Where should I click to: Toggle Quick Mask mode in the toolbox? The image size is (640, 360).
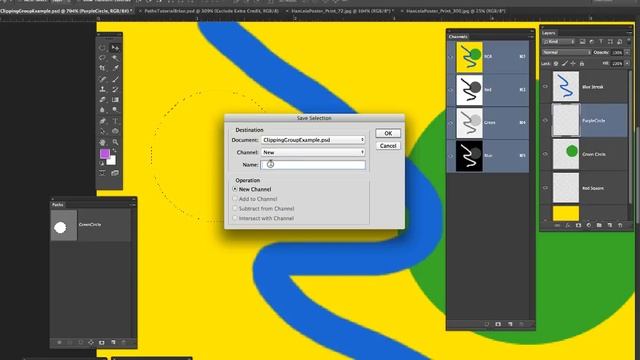pos(102,173)
